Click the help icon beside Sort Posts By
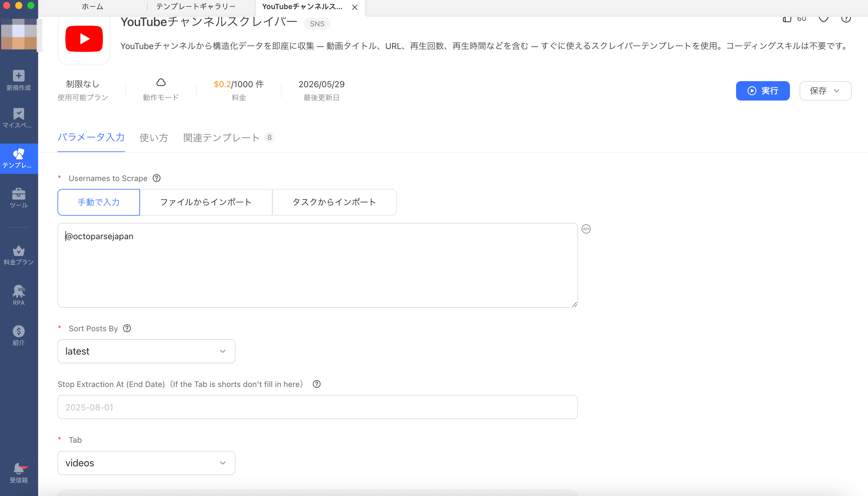This screenshot has height=496, width=868. (x=127, y=328)
